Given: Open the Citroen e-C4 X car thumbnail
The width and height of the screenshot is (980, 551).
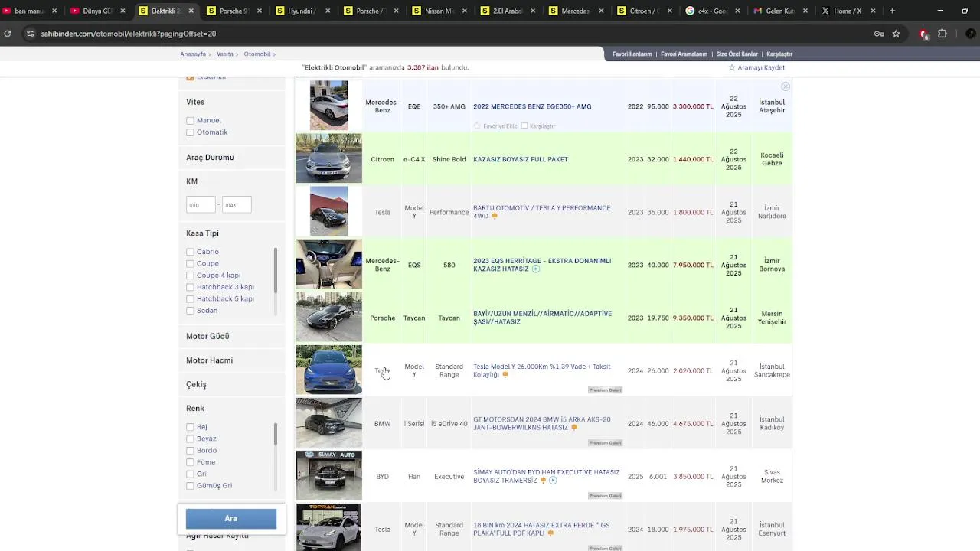Looking at the screenshot, I should click(x=328, y=158).
